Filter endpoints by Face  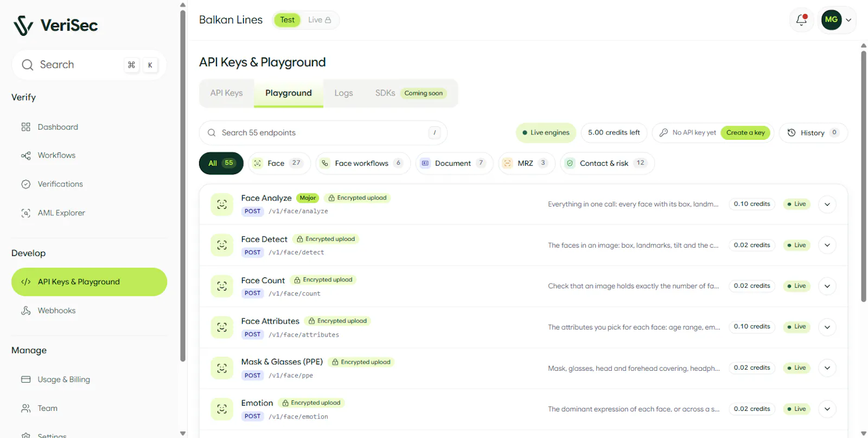coord(279,163)
